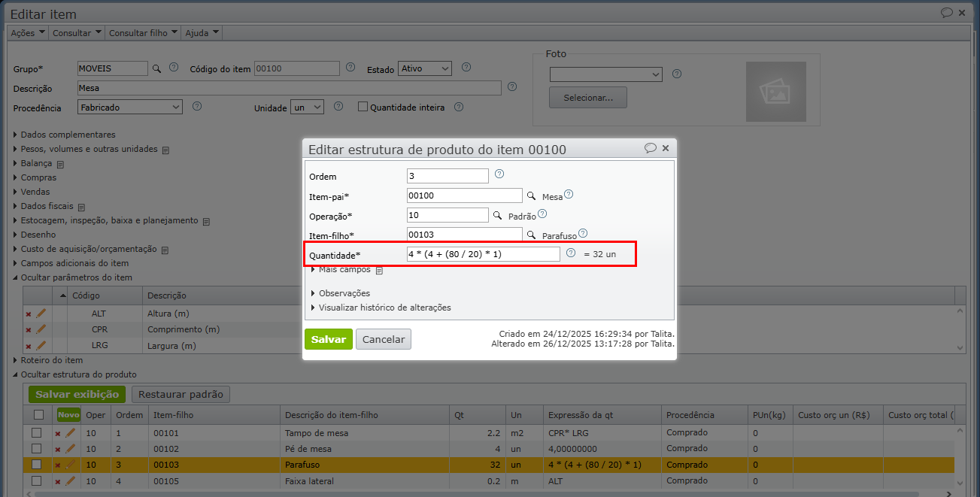Image resolution: width=980 pixels, height=497 pixels.
Task: Open the Ações menu
Action: coord(28,33)
